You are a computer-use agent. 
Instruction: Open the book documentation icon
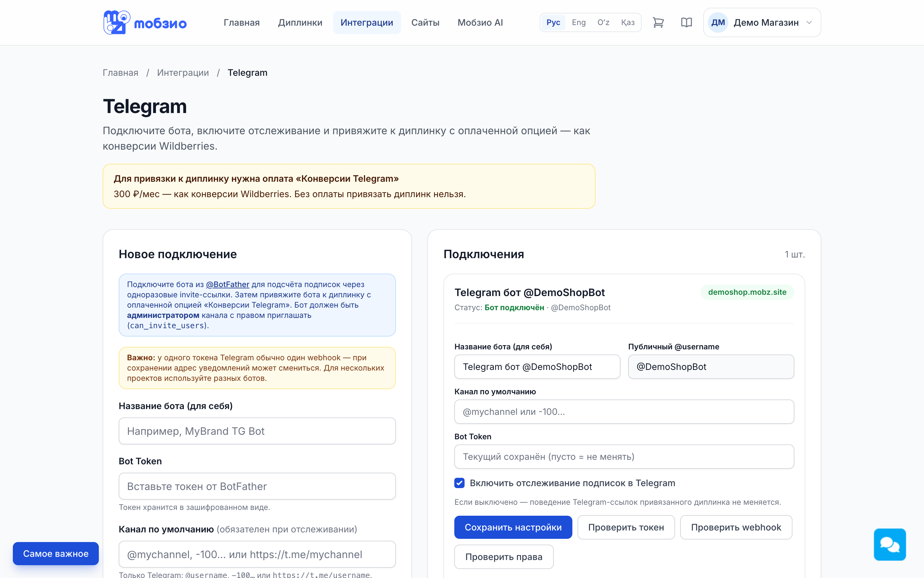coord(687,22)
